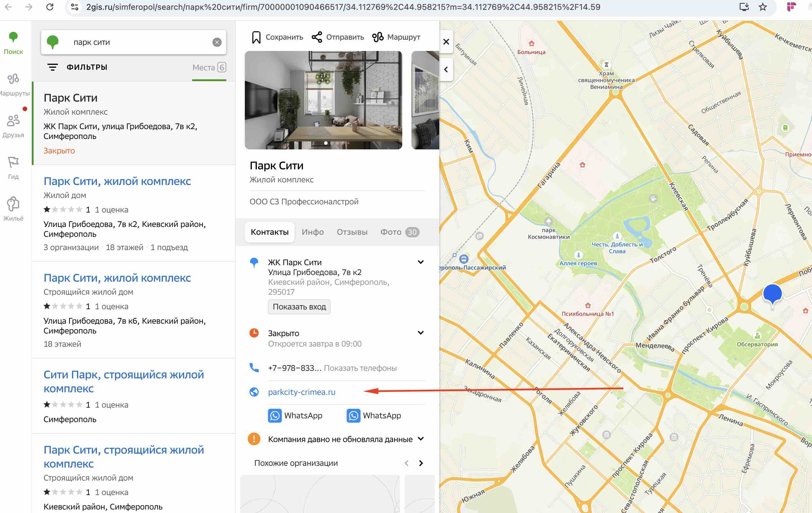Clear the 'парк сити' search query
812x513 pixels.
(217, 42)
